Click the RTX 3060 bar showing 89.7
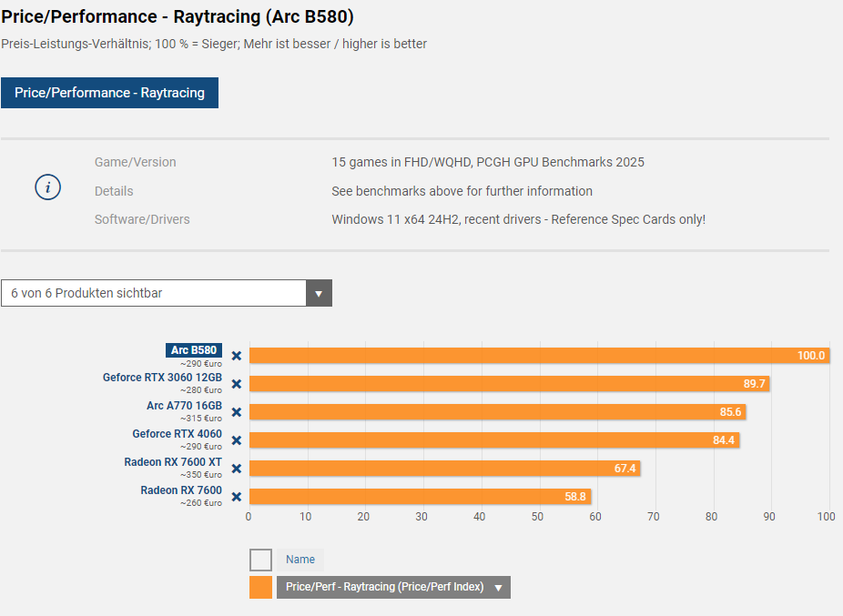This screenshot has height=616, width=843. click(x=510, y=384)
